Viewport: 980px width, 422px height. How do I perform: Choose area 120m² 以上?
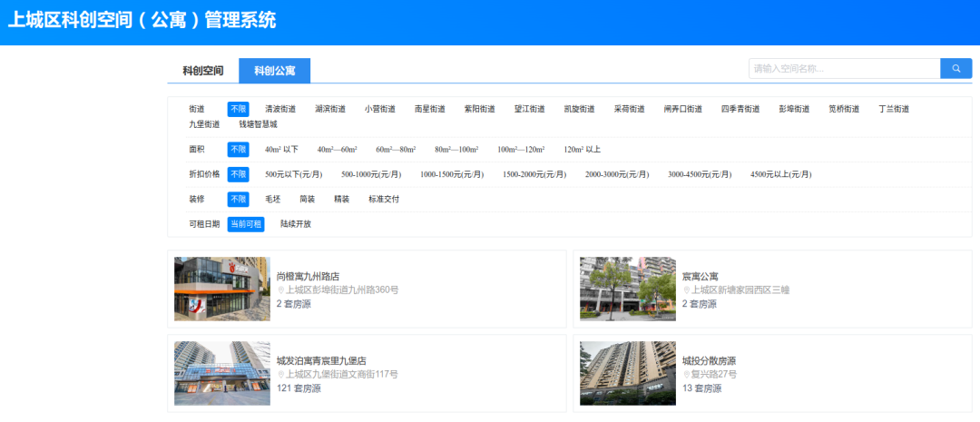(582, 150)
